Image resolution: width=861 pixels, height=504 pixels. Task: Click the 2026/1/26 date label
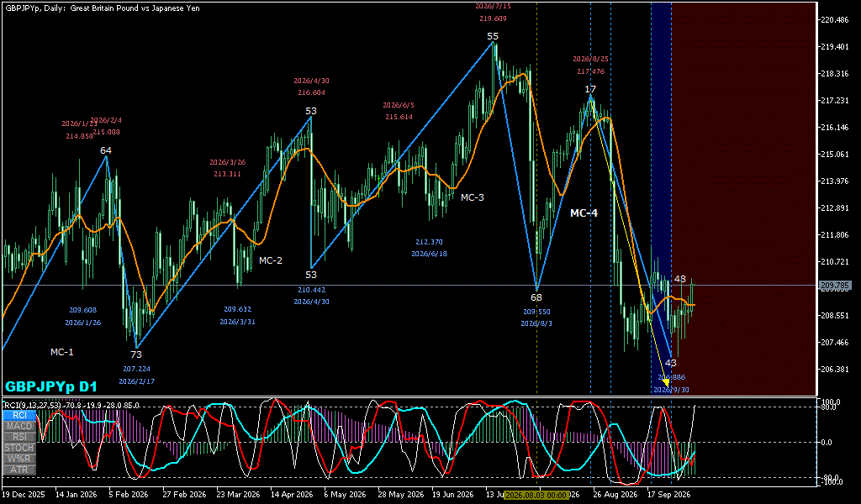[83, 323]
